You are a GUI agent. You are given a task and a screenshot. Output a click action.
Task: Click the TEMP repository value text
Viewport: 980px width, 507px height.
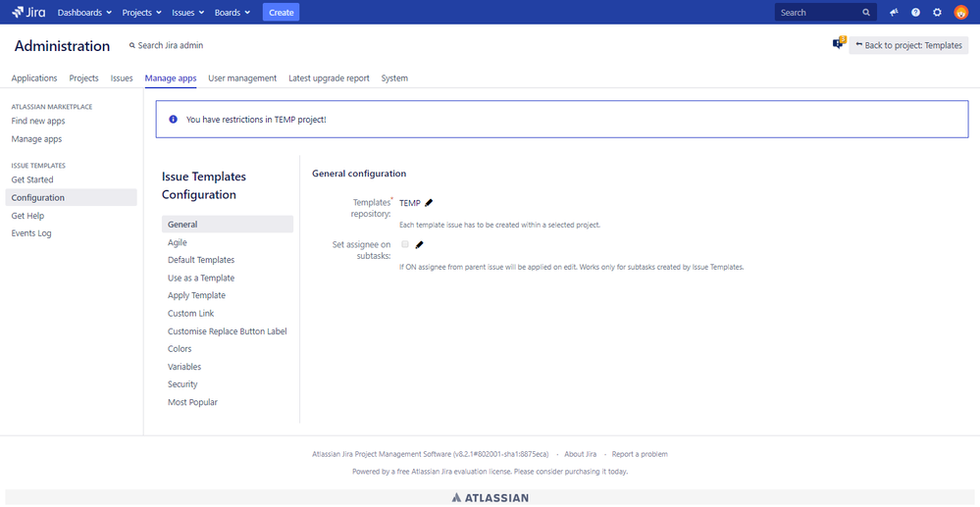[x=410, y=203]
